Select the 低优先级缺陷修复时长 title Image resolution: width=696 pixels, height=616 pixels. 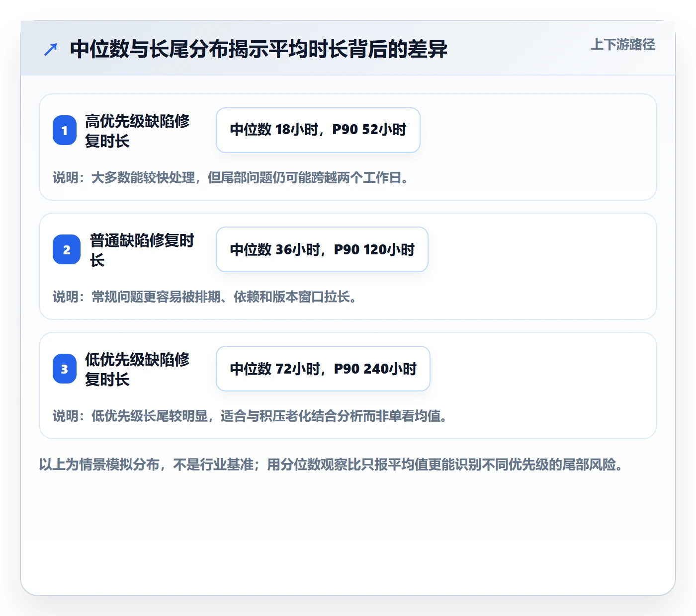[137, 369]
